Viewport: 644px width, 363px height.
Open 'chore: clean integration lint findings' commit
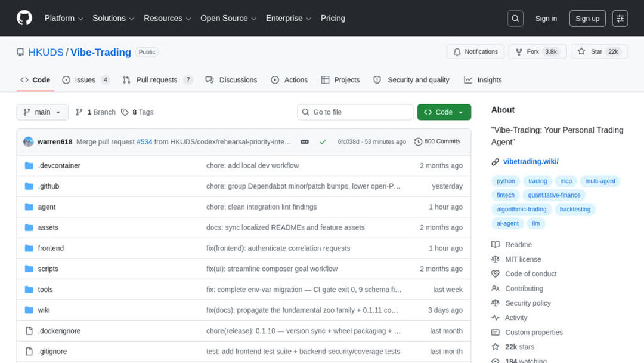(x=261, y=207)
